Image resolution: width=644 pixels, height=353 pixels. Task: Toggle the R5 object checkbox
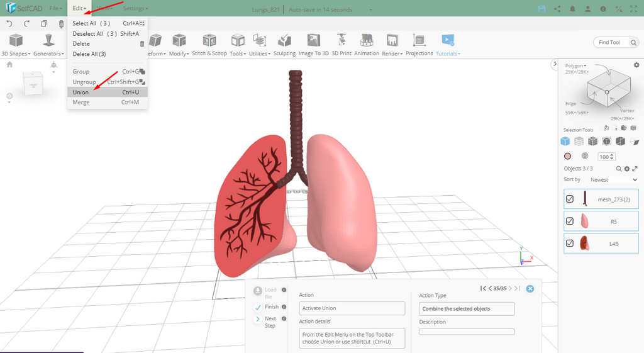pos(570,221)
